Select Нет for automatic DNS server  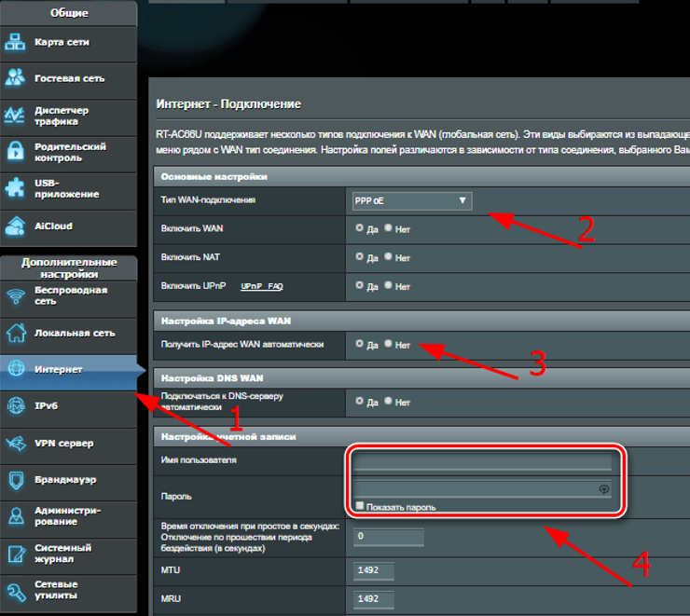coord(388,401)
